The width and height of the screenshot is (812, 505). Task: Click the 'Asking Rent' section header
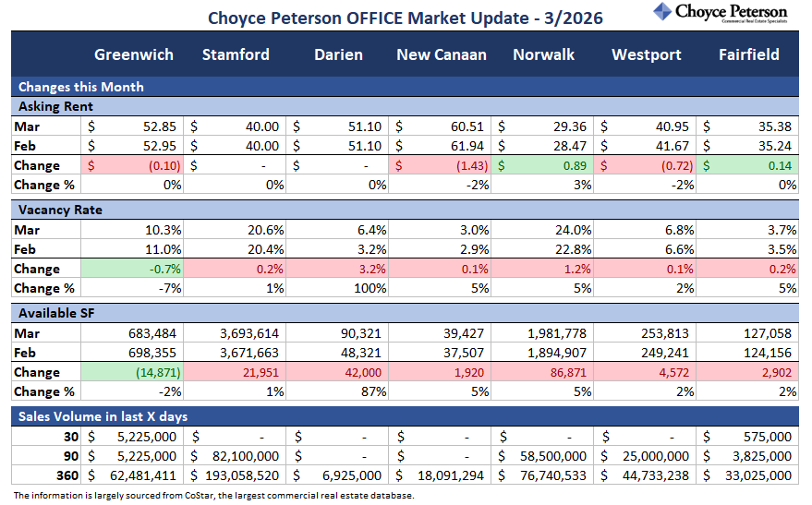click(405, 106)
